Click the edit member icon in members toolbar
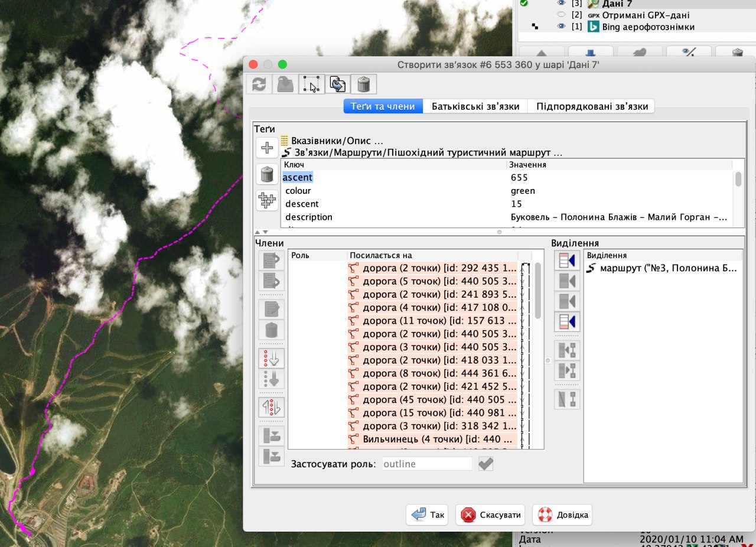Image resolution: width=756 pixels, height=547 pixels. pyautogui.click(x=272, y=309)
